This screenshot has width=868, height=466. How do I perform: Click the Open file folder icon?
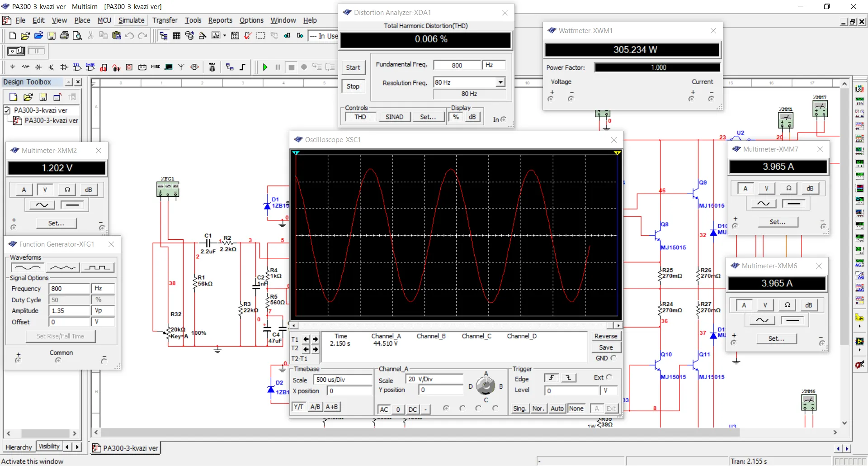tap(25, 35)
